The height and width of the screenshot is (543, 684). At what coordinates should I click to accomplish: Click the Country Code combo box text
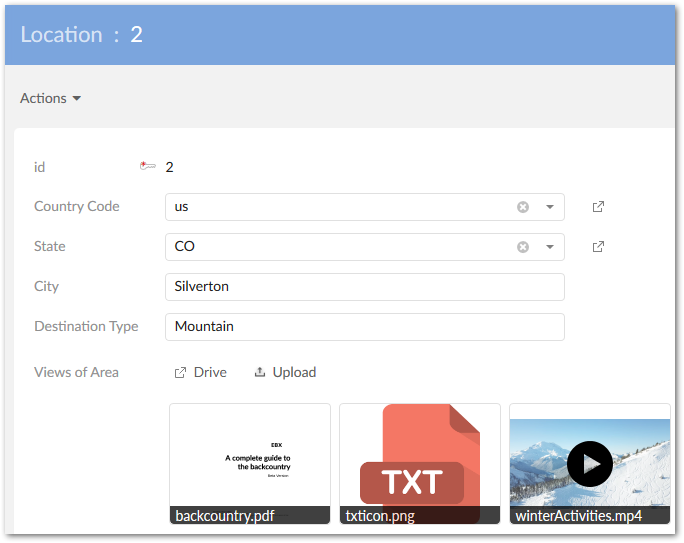pyautogui.click(x=340, y=207)
